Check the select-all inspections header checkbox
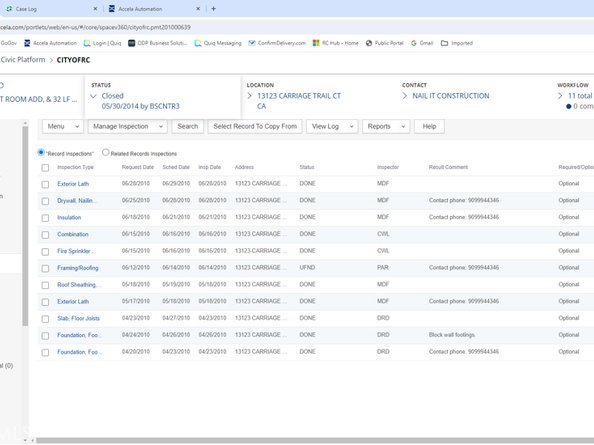This screenshot has width=594, height=445. tap(45, 167)
